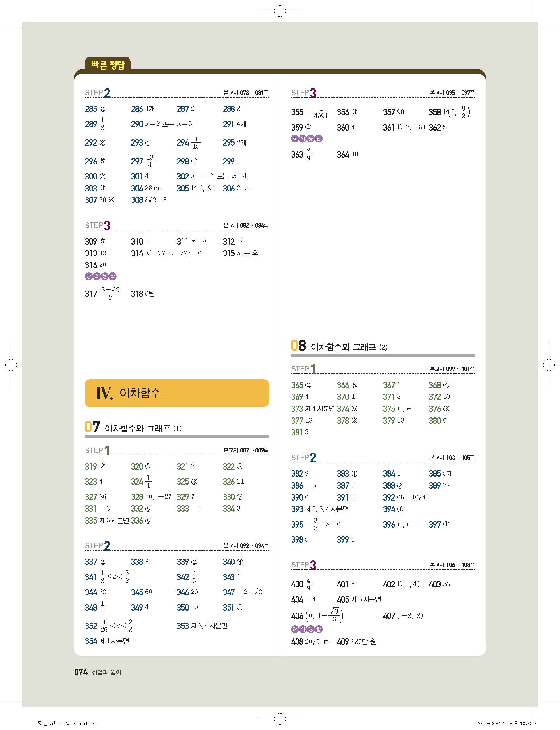Click STEP 3 heading for pages 082~084
Viewport: 560px width, 730px height.
[x=98, y=225]
